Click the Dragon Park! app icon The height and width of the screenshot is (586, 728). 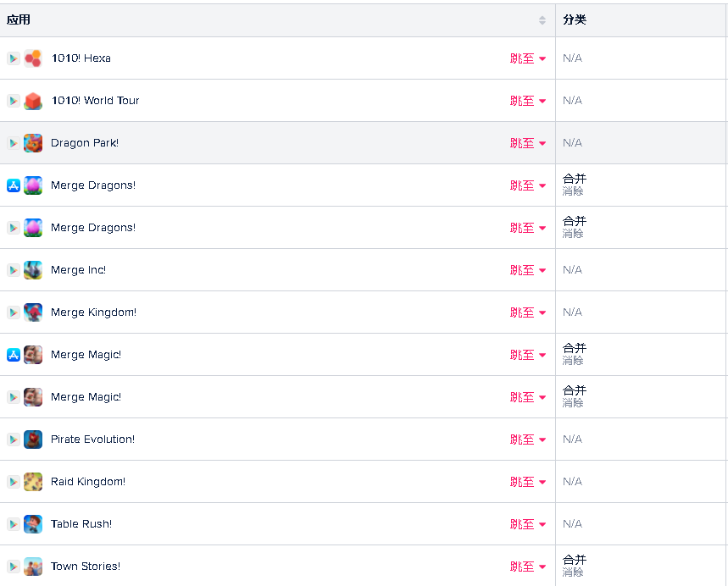click(x=33, y=143)
